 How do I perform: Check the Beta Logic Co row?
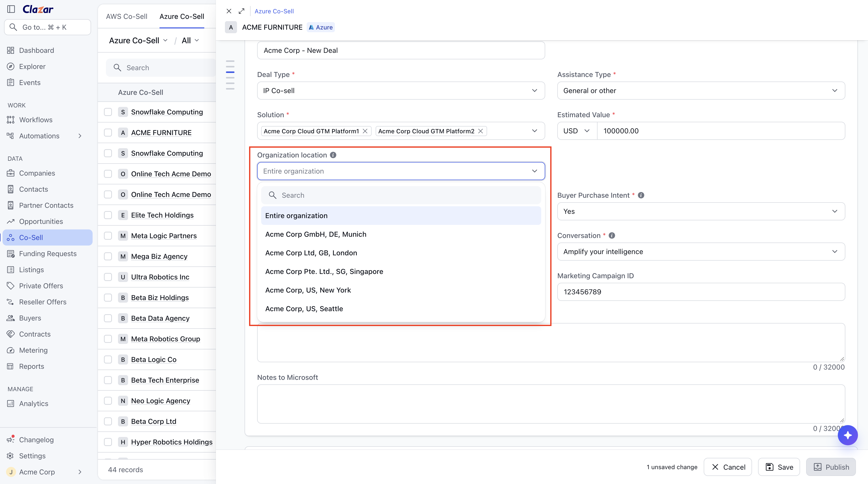coord(108,359)
